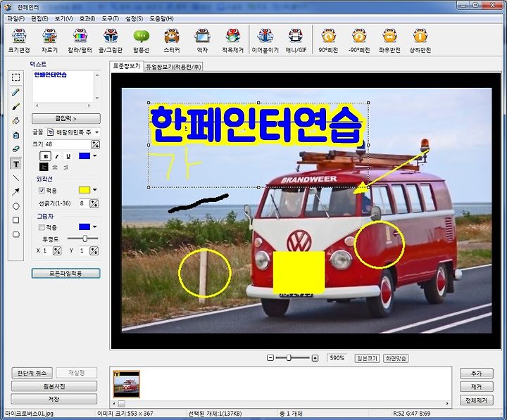Open the 크기변경 resize tool
The height and width of the screenshot is (420, 507).
pyautogui.click(x=19, y=40)
